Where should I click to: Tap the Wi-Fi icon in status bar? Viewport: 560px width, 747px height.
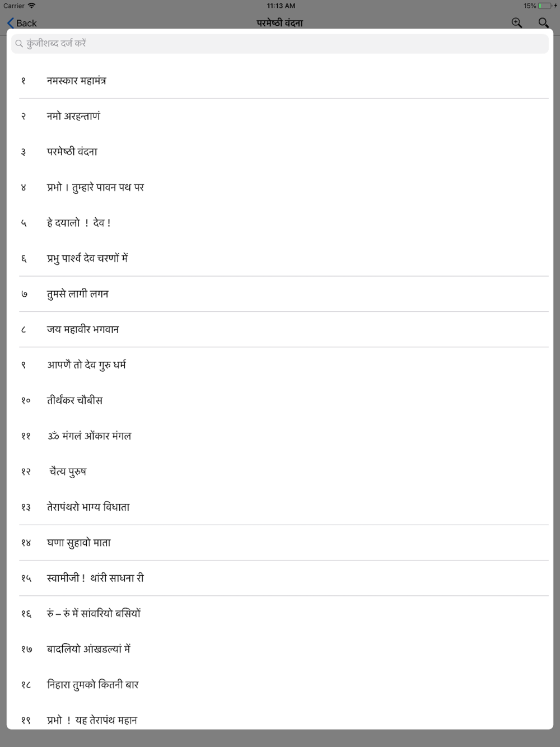31,6
